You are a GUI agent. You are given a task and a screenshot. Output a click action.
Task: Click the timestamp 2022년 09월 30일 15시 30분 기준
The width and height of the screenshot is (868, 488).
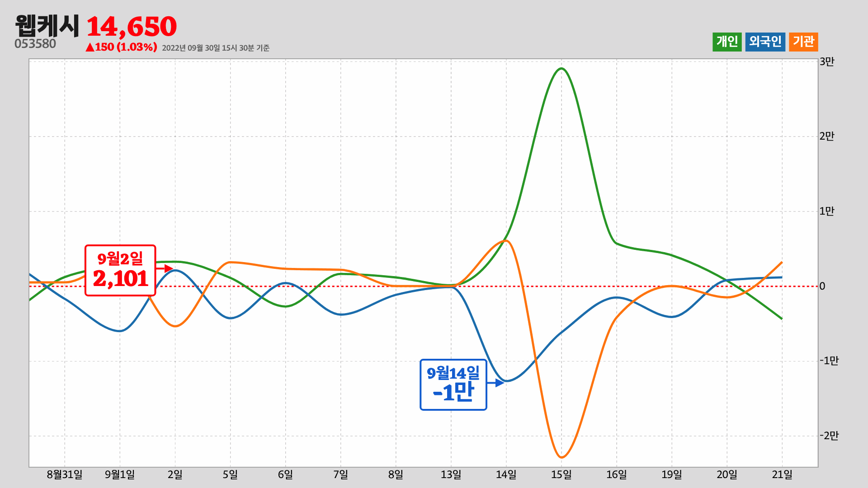[216, 48]
